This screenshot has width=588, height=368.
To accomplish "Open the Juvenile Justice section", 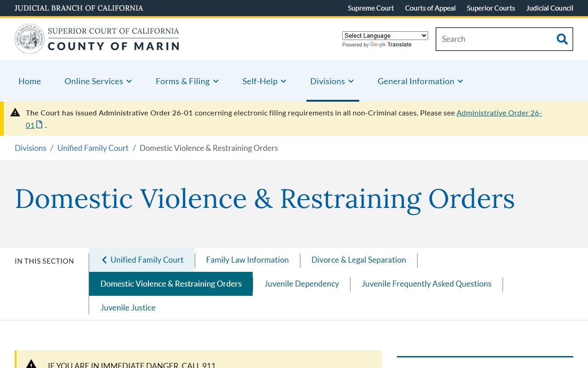I will 128,308.
